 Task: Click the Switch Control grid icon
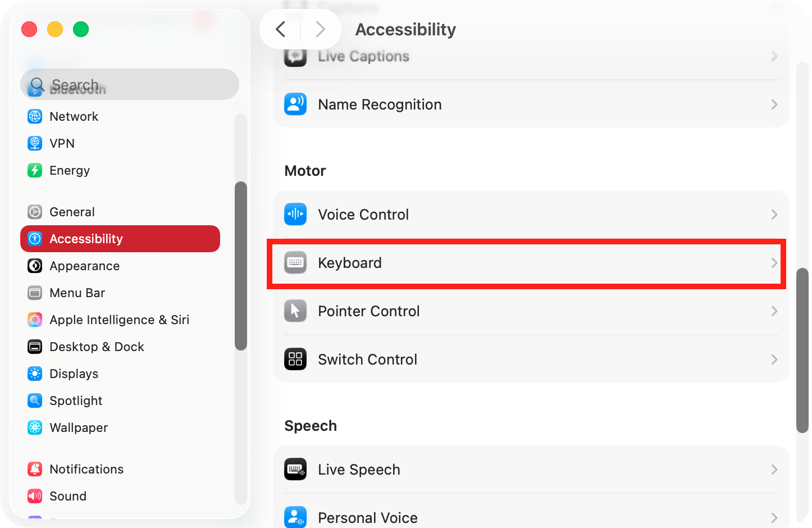[x=295, y=359]
